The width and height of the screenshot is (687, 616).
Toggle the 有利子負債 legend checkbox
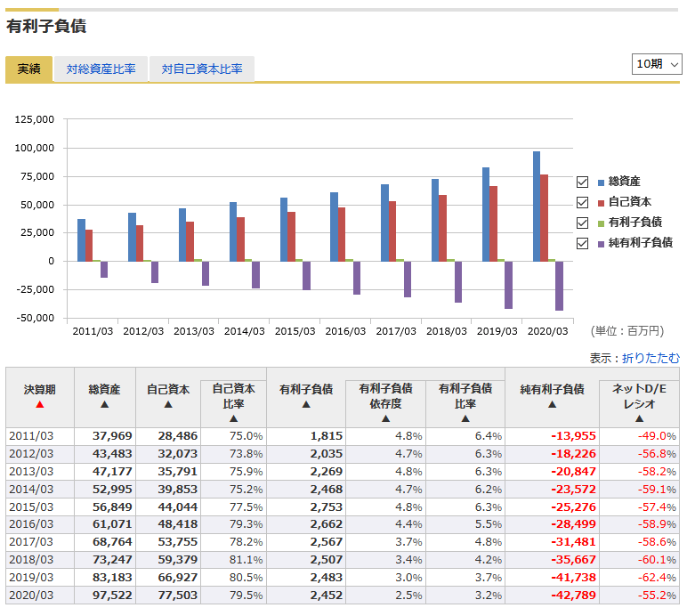click(583, 223)
